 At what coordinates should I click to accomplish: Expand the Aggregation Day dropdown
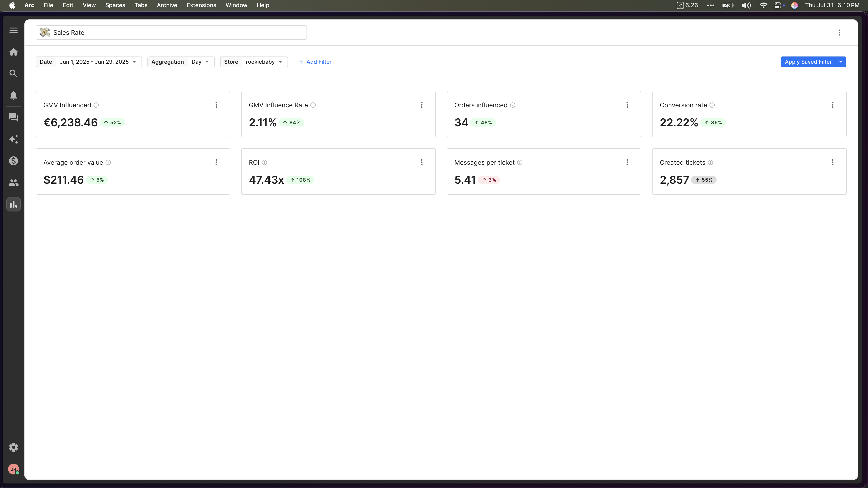[200, 62]
